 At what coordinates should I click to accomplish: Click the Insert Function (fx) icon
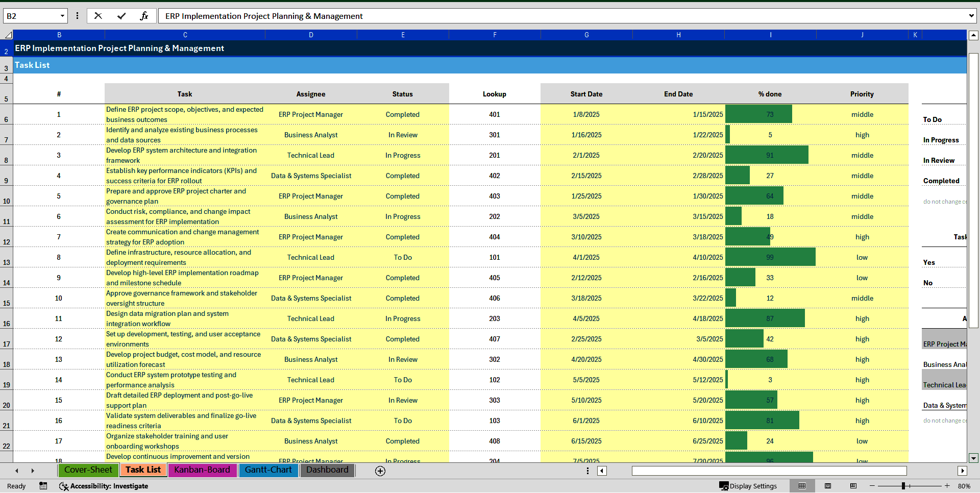click(x=144, y=15)
